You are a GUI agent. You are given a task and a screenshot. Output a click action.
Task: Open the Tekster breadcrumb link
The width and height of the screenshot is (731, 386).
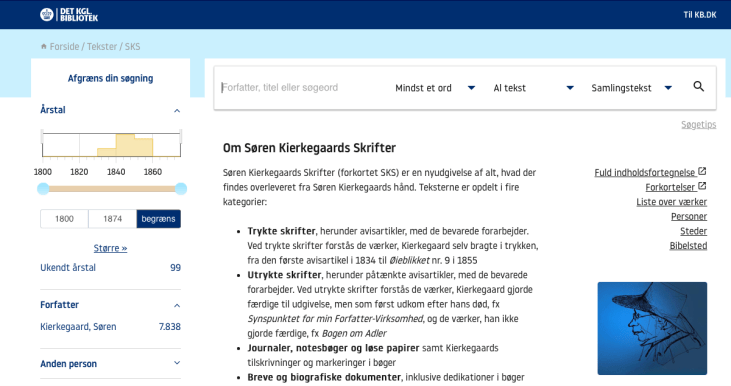click(x=102, y=47)
